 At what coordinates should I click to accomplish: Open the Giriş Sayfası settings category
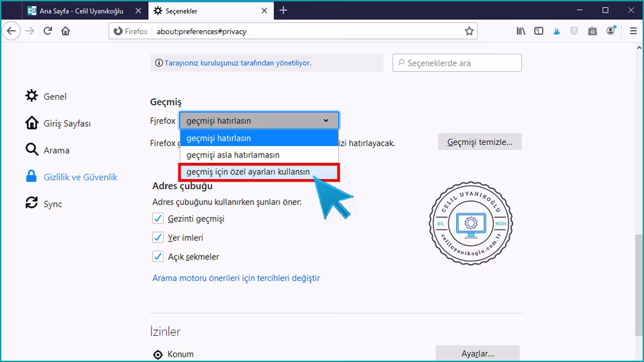click(x=58, y=123)
